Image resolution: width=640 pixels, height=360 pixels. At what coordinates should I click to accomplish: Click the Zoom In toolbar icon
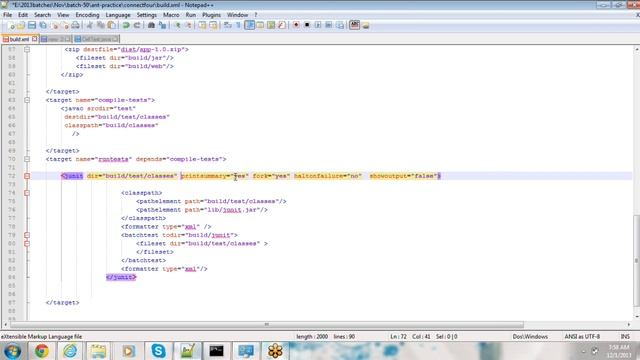point(178,25)
